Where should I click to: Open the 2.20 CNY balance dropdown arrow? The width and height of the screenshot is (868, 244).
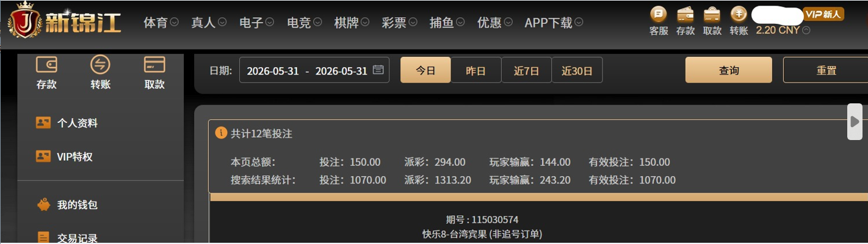click(807, 30)
